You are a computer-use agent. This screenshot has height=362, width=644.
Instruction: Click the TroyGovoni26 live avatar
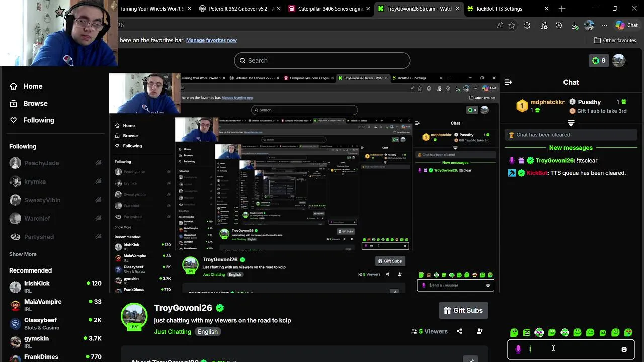click(134, 317)
